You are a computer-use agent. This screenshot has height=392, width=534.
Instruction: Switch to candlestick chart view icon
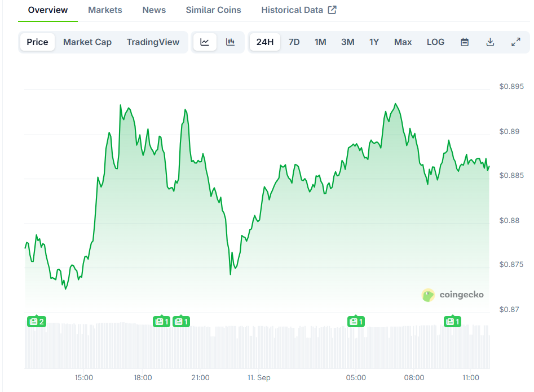230,42
